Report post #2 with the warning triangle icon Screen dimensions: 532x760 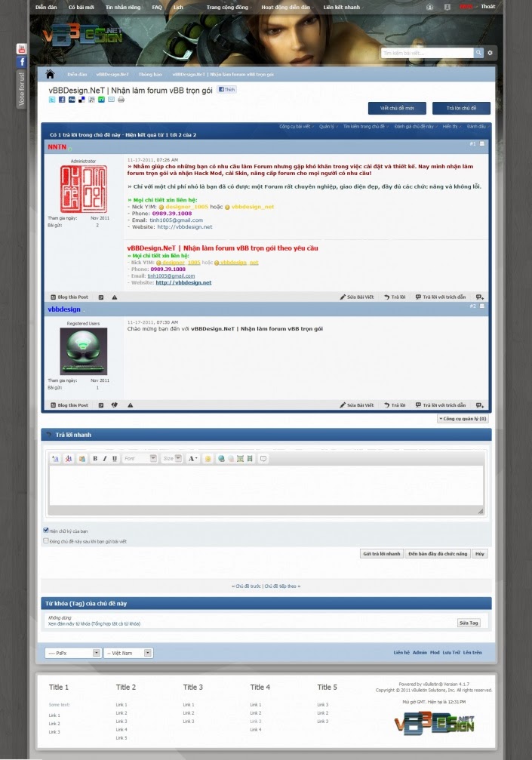pos(130,405)
